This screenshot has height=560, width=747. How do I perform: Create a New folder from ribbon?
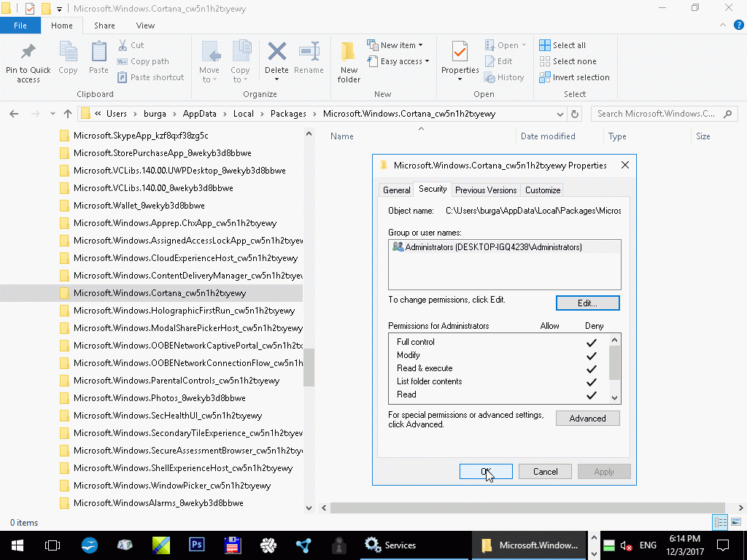point(349,61)
